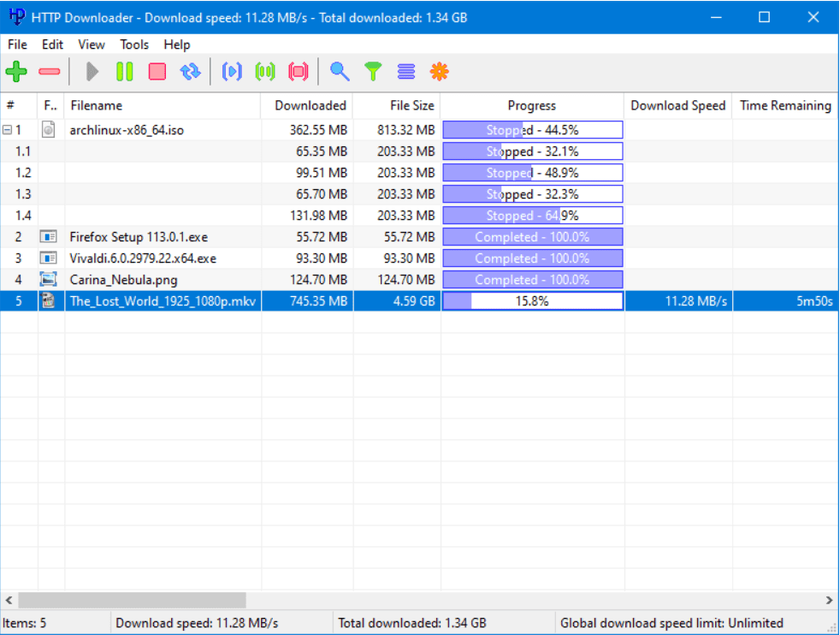
Task: Click the Carina_Nebula image file icon
Action: pyautogui.click(x=48, y=279)
